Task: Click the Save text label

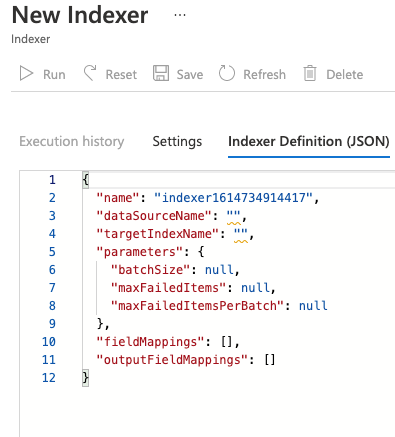Action: tap(190, 75)
